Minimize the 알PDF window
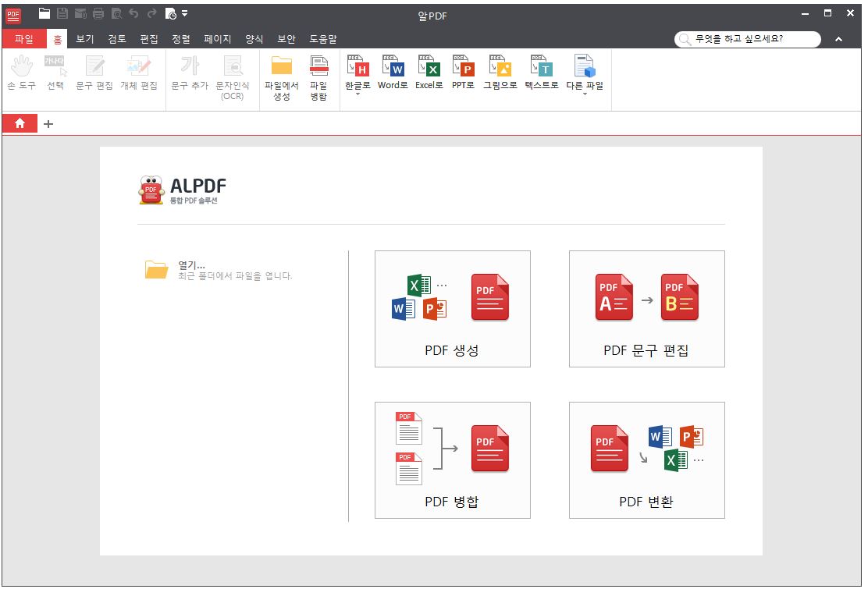868x589 pixels. (805, 13)
